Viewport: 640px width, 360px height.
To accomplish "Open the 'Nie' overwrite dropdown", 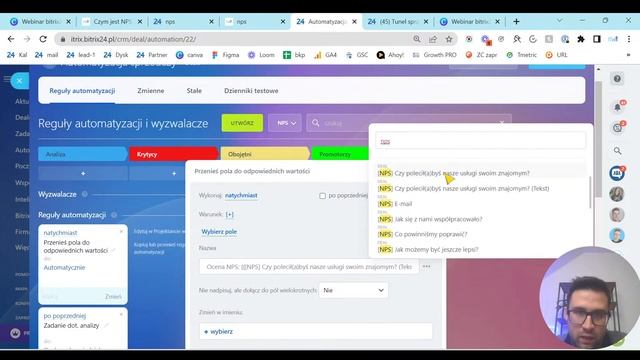I will [x=353, y=290].
